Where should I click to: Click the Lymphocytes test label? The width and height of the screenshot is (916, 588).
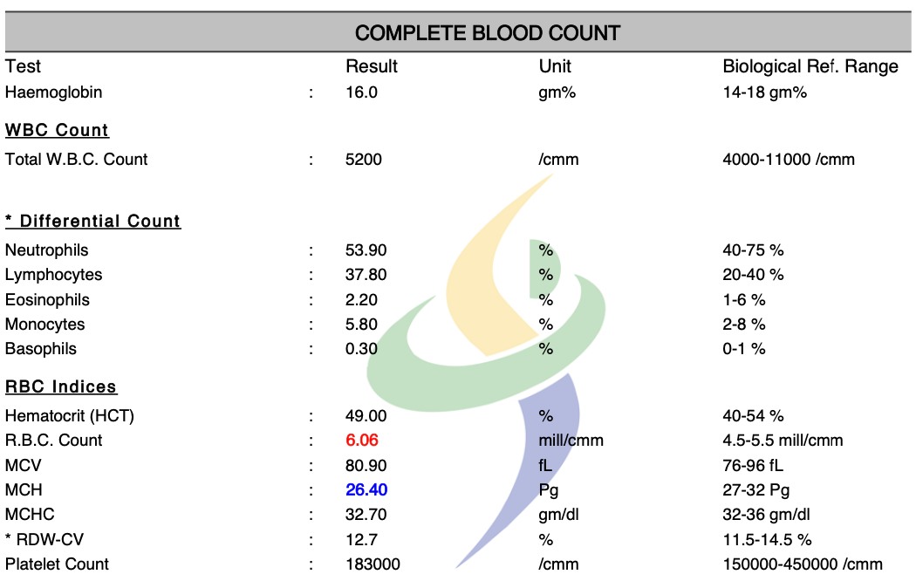tap(53, 275)
